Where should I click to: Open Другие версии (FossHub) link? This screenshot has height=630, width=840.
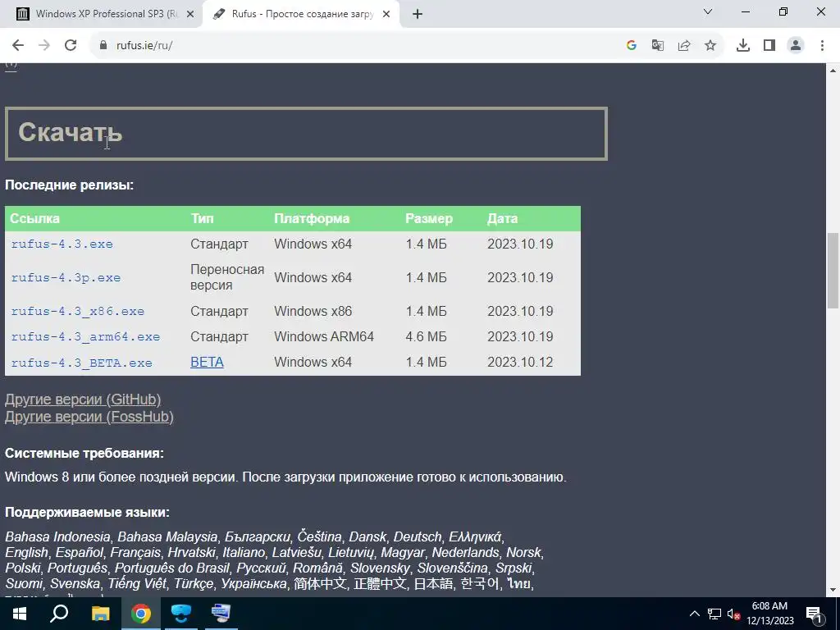[x=89, y=416]
